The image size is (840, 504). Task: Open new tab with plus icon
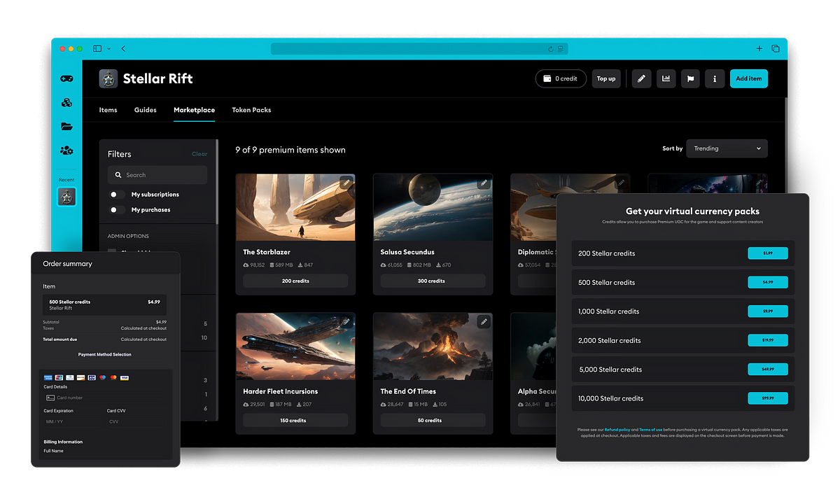[x=759, y=48]
